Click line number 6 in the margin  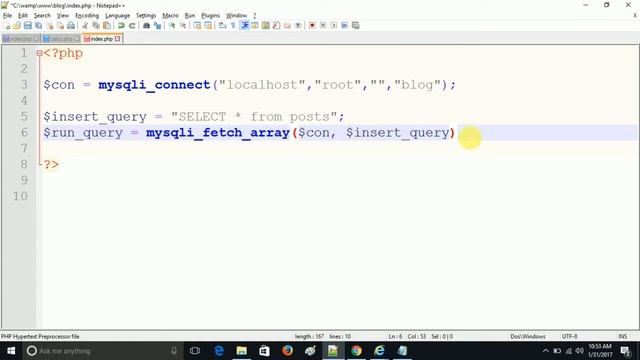[x=24, y=133]
